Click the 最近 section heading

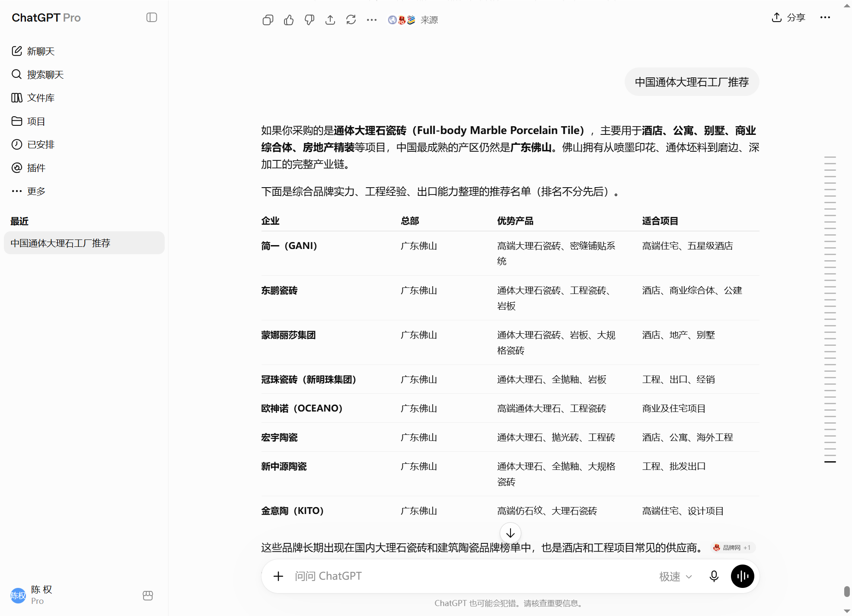19,221
